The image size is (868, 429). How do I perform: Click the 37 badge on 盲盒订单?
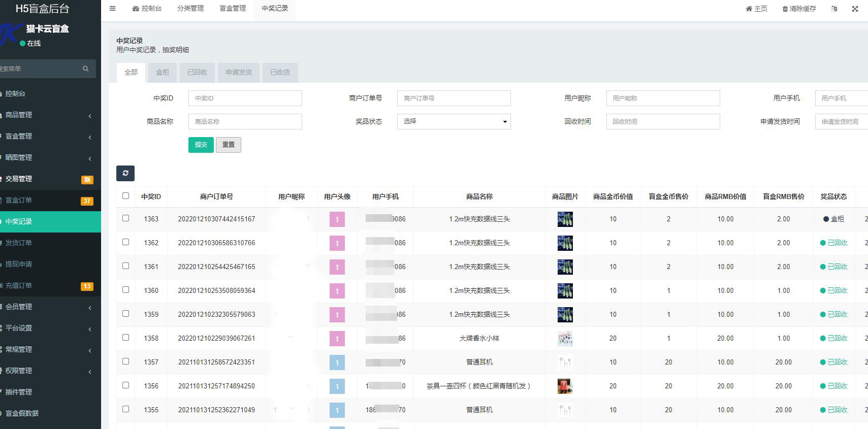pos(87,201)
